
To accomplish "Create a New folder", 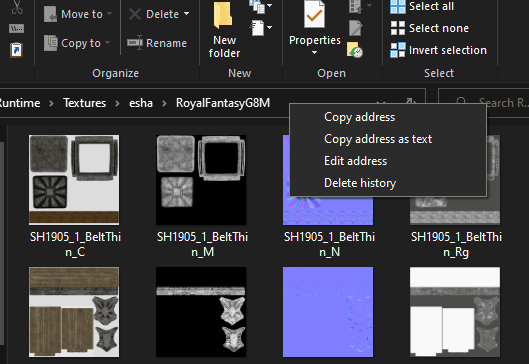I will [224, 30].
